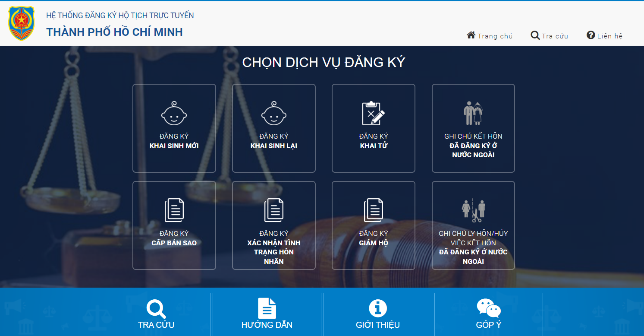The height and width of the screenshot is (336, 644).
Task: Open Liên hệ in the top navigation
Action: coord(604,36)
